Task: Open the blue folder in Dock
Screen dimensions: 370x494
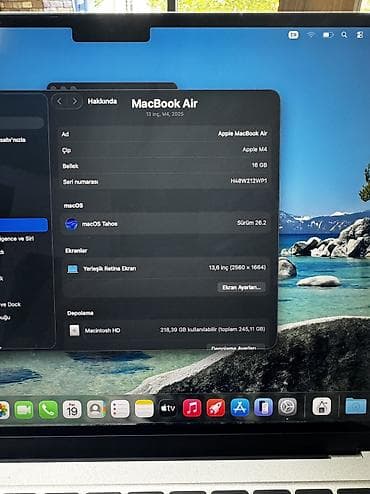Action: pyautogui.click(x=355, y=406)
